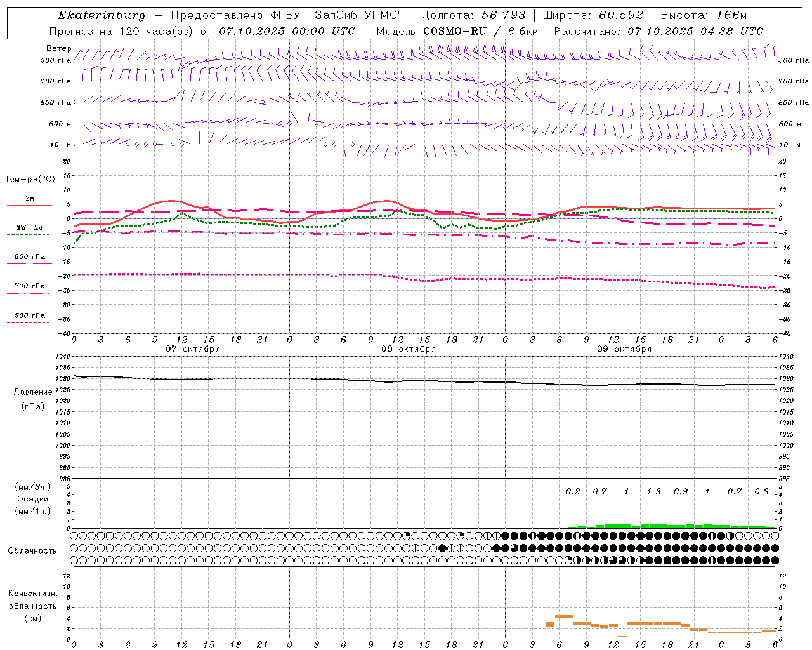Click the Осадки precipitation label
812x650 pixels.
point(32,499)
